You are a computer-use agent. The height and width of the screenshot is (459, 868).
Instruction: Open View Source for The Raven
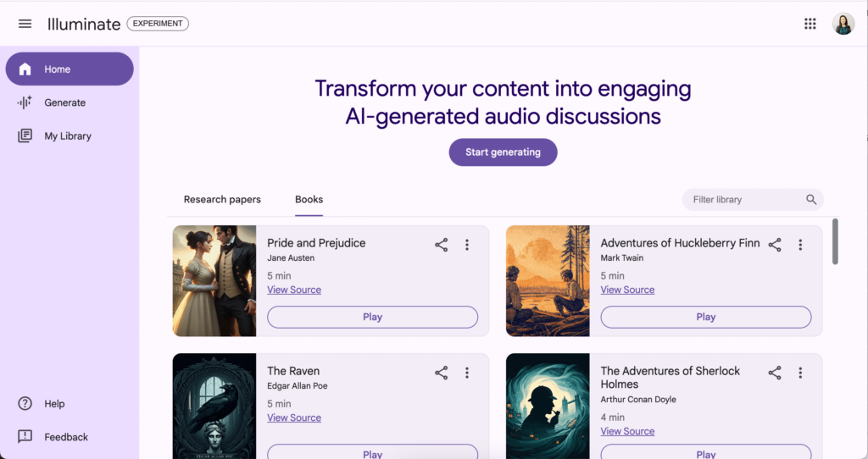294,418
